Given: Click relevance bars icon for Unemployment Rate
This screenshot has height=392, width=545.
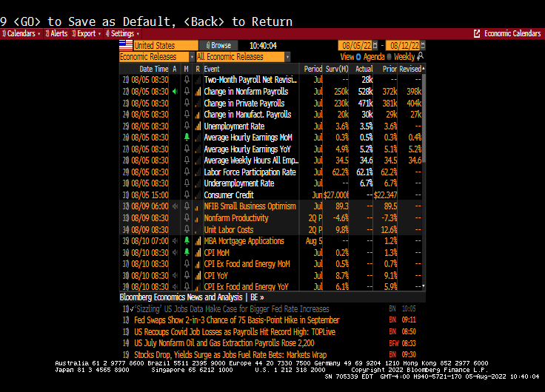Looking at the screenshot, I should (198, 126).
